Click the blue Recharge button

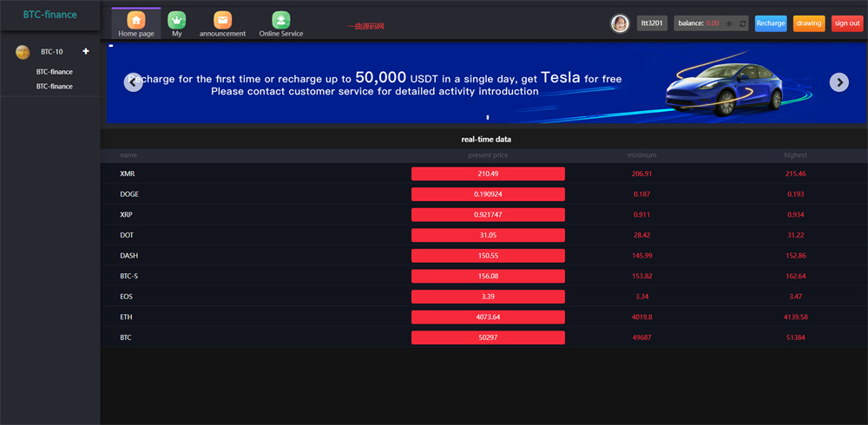(771, 23)
